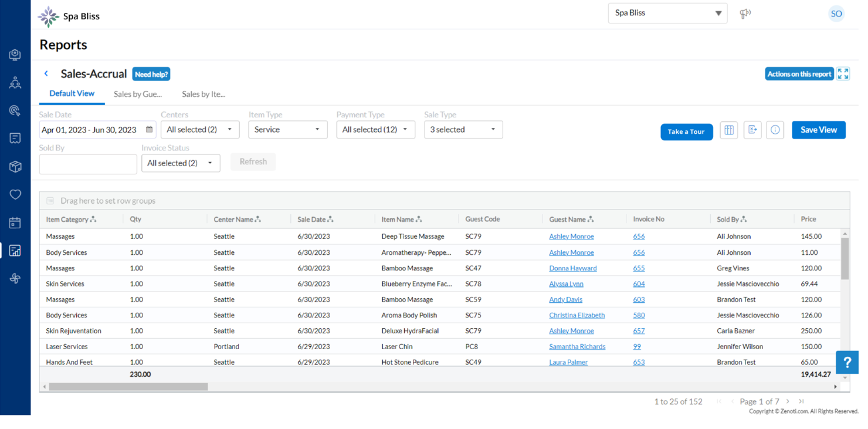Click the group icon next to Guest Name header

click(x=591, y=219)
